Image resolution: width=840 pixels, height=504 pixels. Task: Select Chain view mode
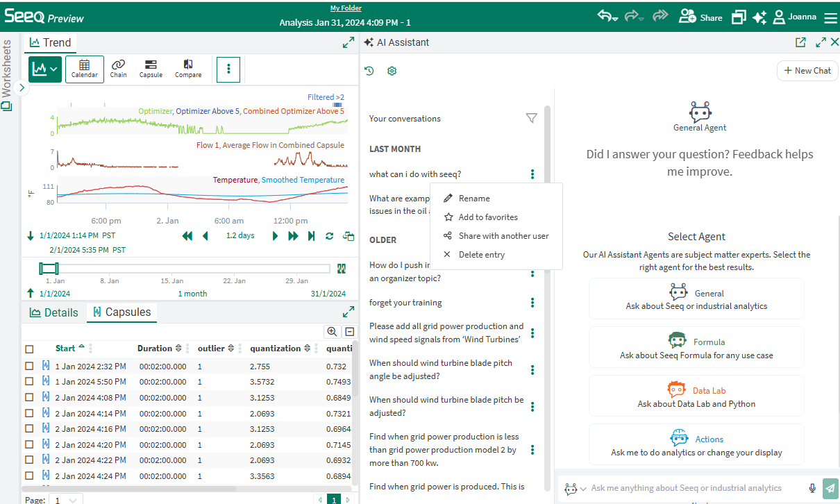[x=119, y=69]
